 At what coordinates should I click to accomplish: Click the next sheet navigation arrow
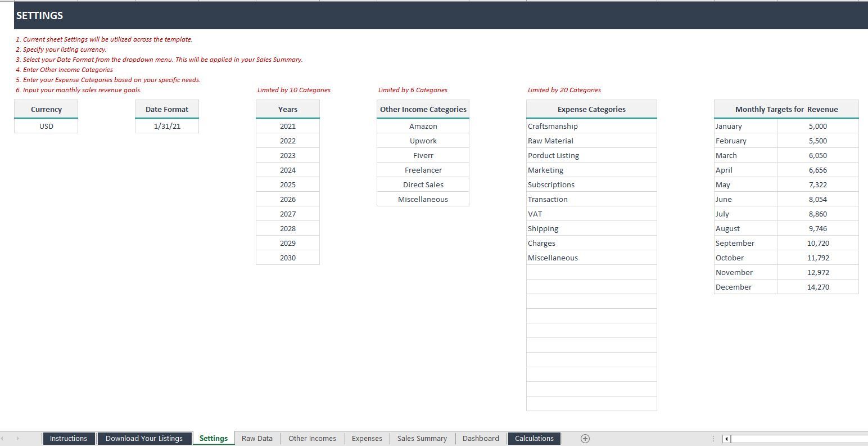(x=17, y=439)
